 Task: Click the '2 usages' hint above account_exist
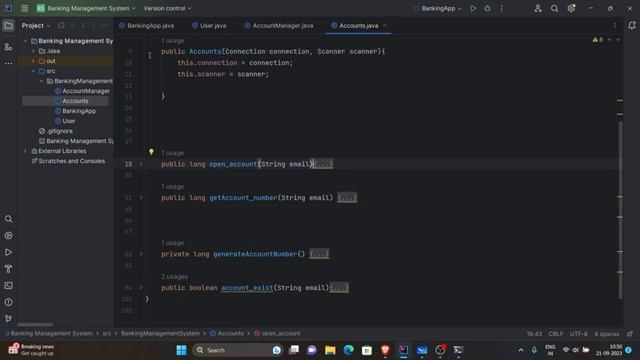click(x=174, y=276)
